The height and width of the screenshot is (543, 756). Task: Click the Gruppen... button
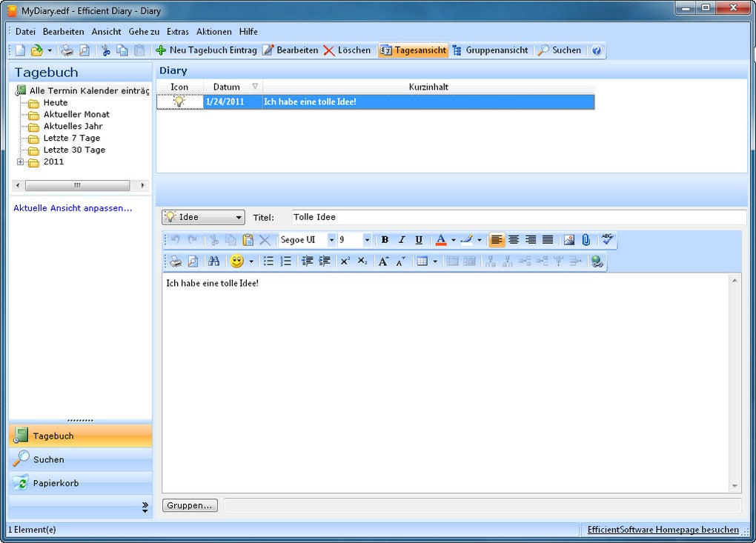[190, 505]
